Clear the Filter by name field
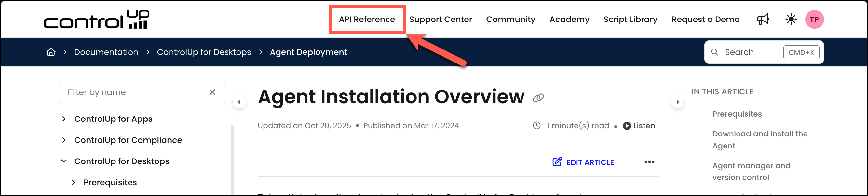The height and width of the screenshot is (196, 868). click(212, 92)
